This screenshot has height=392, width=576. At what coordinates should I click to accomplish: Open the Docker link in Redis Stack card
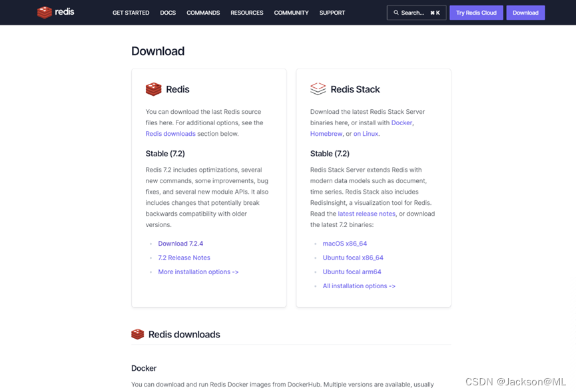click(x=402, y=122)
